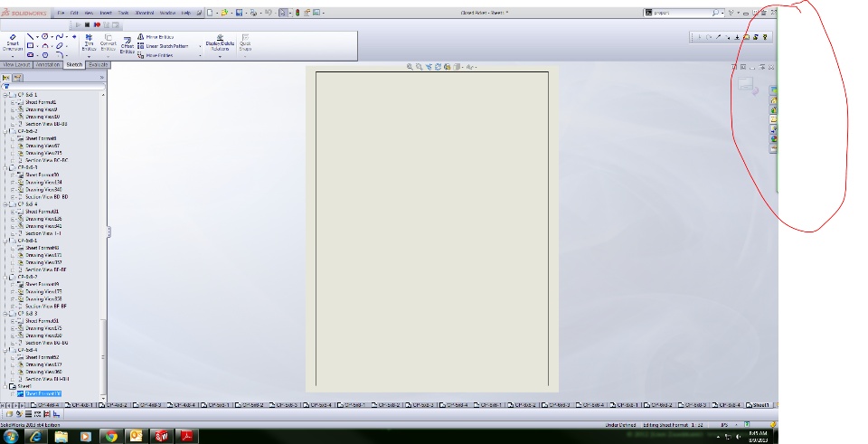Open Display/Delete Relations
Viewport: 868px width, 444px height.
pos(220,43)
